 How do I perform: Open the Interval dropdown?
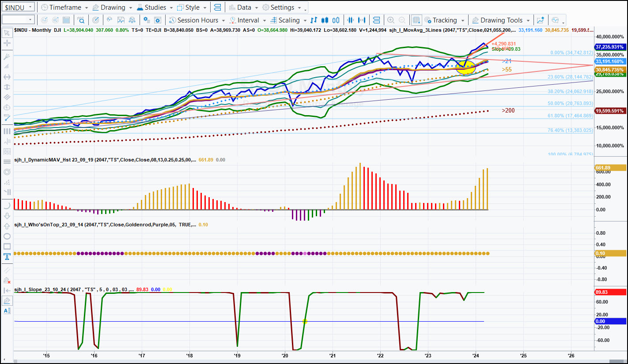247,20
